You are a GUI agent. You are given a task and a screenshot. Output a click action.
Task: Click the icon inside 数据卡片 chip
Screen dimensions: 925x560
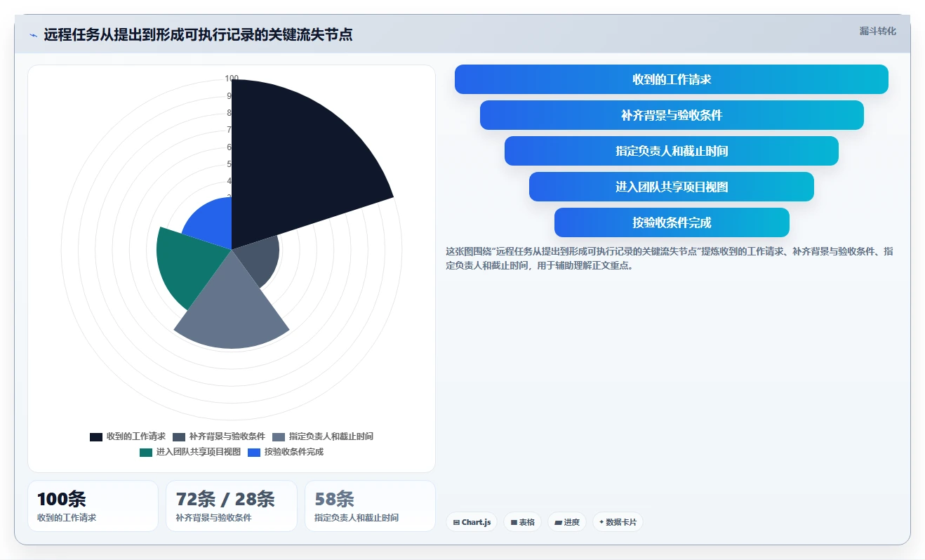601,522
